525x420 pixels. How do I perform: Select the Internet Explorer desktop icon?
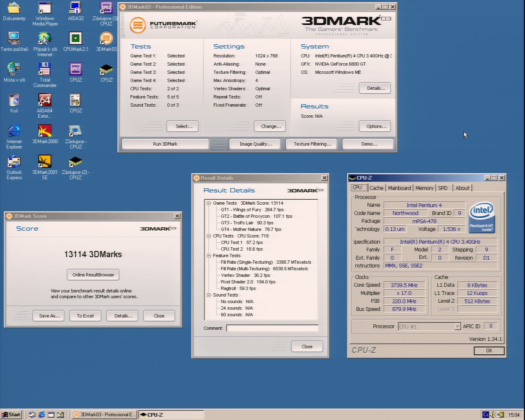[14, 137]
